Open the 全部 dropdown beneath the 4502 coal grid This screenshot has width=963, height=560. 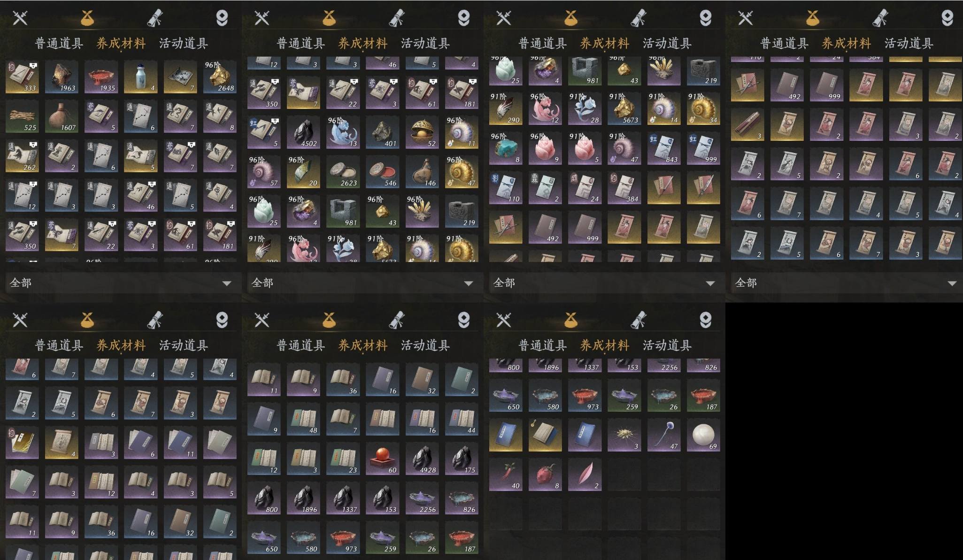point(362,283)
